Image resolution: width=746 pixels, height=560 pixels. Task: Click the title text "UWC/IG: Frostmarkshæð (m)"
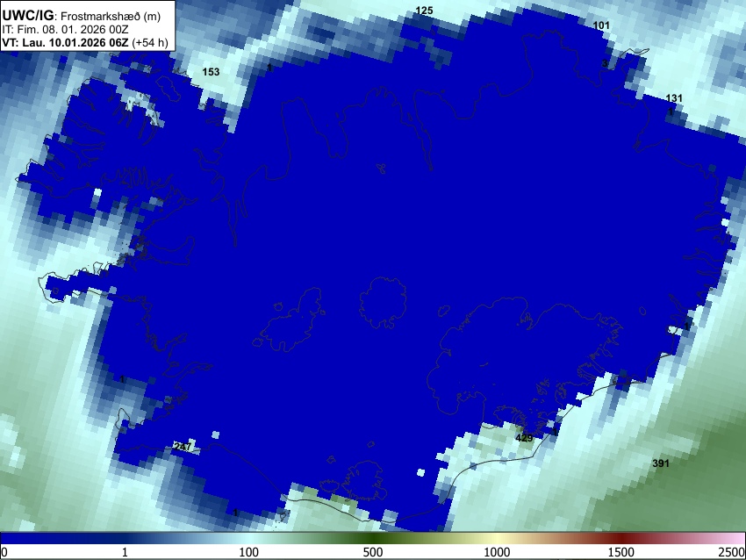click(82, 16)
